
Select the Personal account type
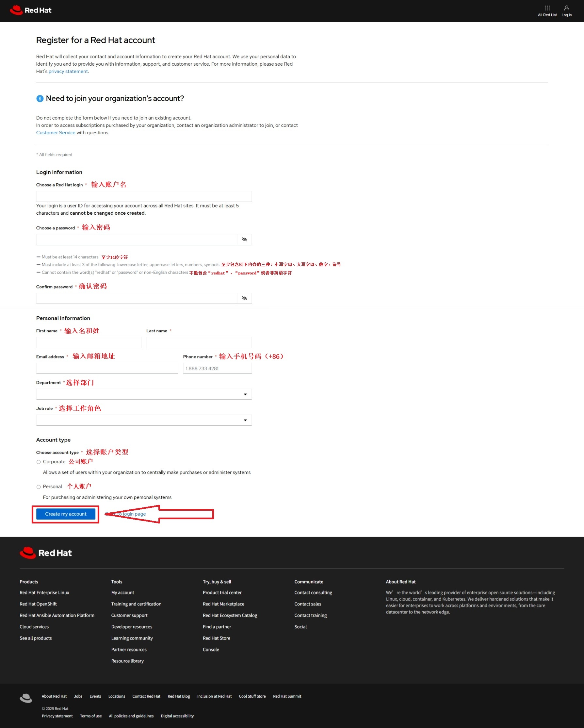39,487
